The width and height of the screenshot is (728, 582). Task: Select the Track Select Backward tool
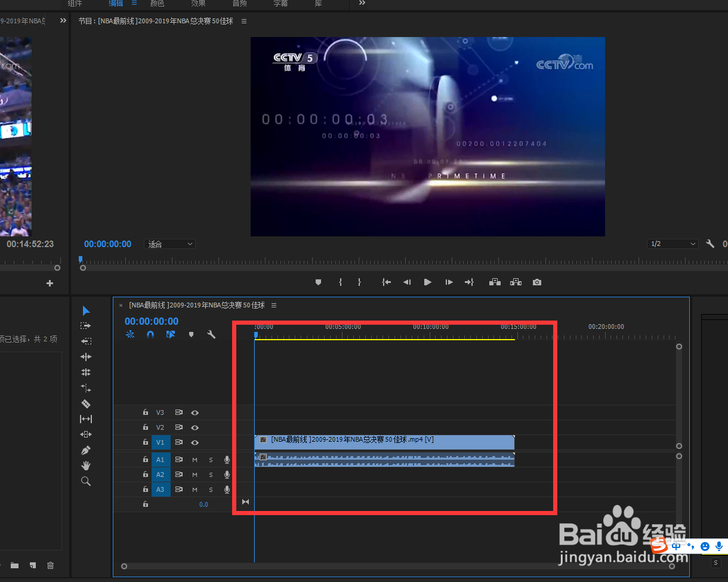pos(86,341)
